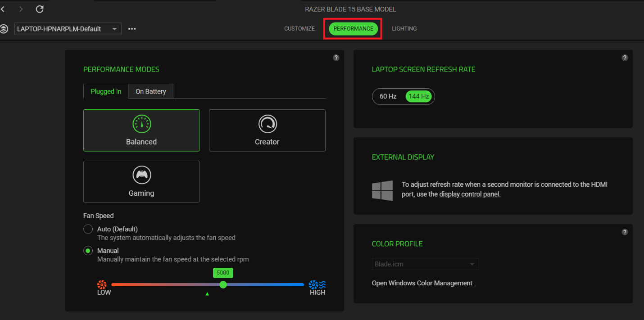Viewport: 644px width, 320px height.
Task: Open the CUSTOMIZE tab
Action: [x=299, y=28]
